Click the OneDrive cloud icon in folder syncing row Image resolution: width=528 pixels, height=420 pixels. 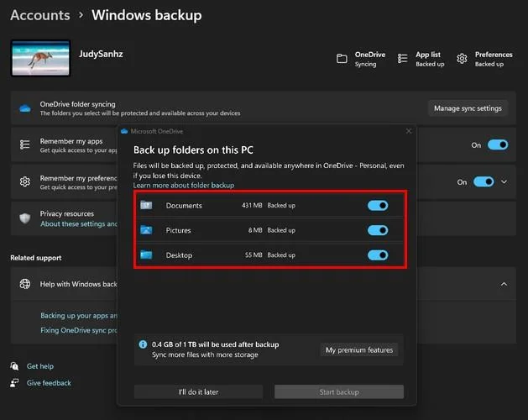(x=25, y=108)
